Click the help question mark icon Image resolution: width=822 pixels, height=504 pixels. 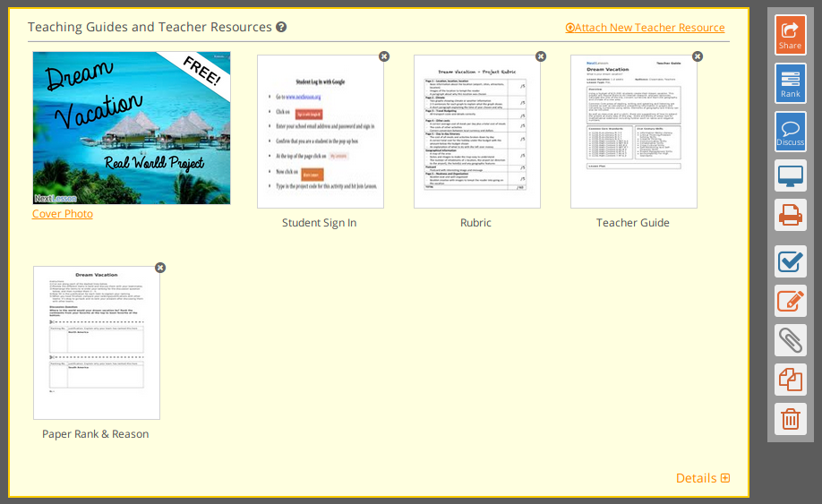click(281, 27)
